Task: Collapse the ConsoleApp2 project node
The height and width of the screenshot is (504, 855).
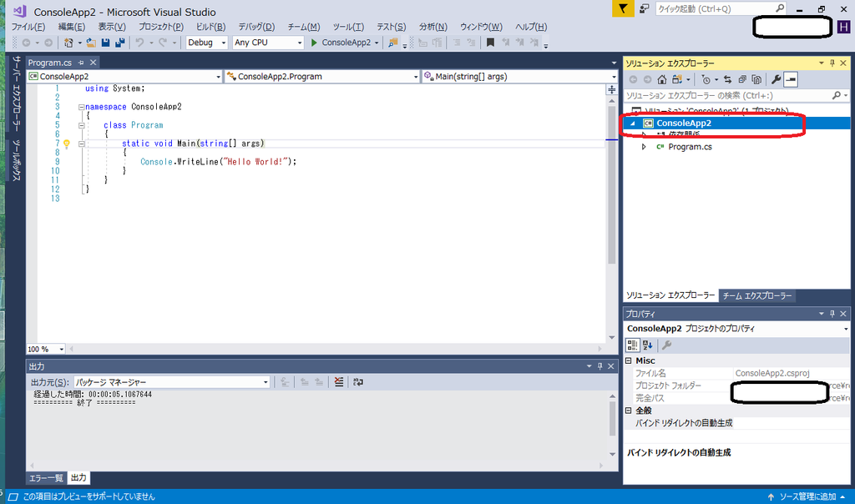Action: click(633, 123)
